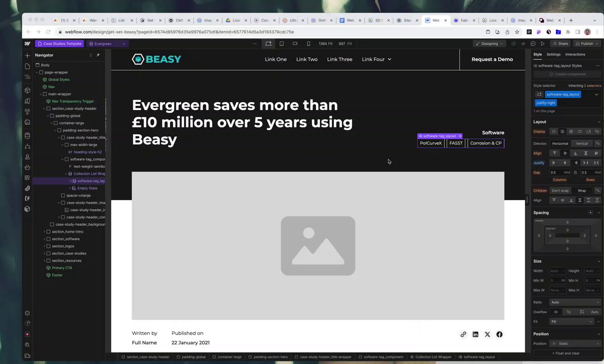
Task: Open the Assets image panel icon
Action: 27,122
